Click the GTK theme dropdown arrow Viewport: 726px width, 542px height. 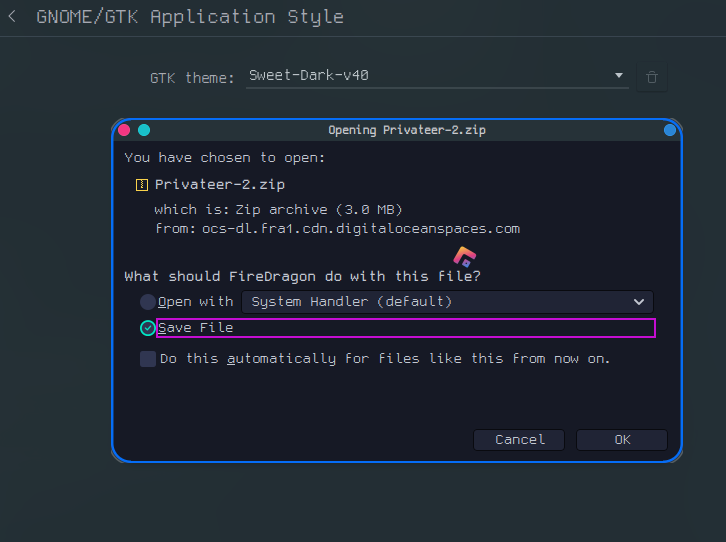(619, 75)
